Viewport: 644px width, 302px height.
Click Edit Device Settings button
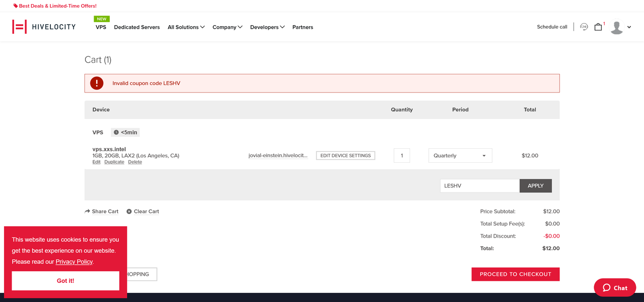point(346,156)
